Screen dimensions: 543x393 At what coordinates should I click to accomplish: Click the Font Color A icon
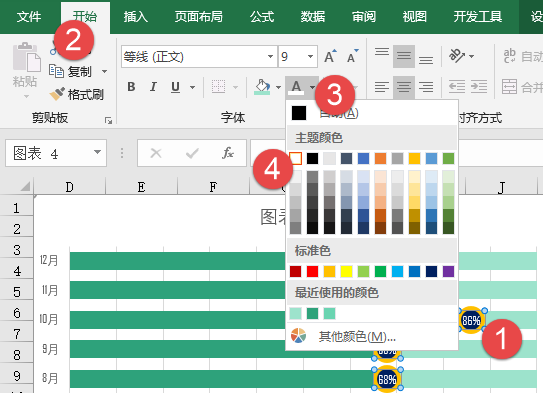click(296, 87)
